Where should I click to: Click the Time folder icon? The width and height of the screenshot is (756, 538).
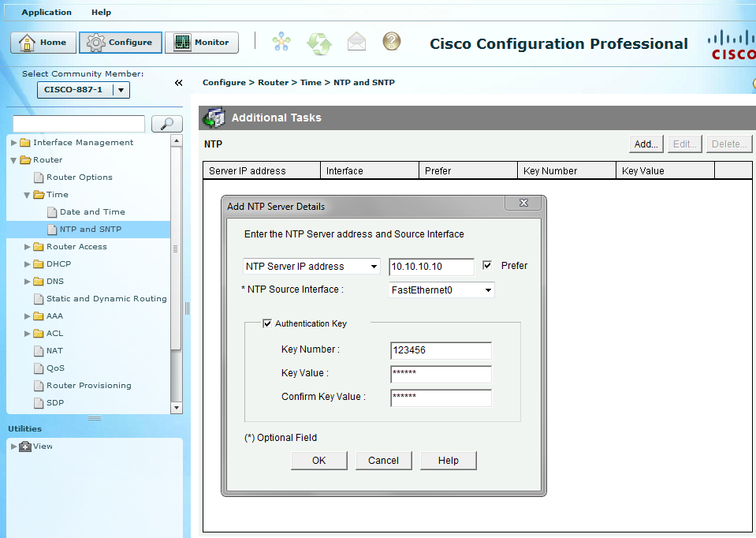(x=39, y=194)
